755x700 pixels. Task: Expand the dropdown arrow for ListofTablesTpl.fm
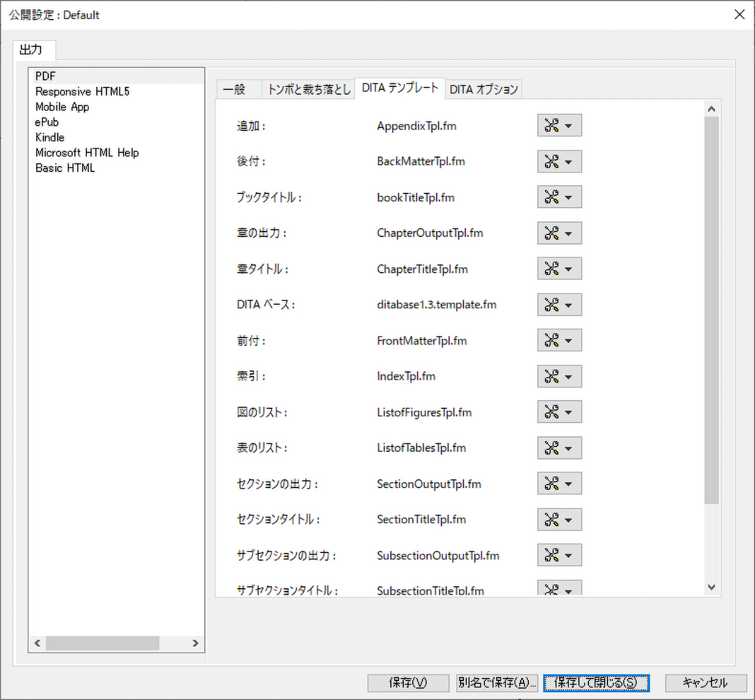pyautogui.click(x=569, y=449)
